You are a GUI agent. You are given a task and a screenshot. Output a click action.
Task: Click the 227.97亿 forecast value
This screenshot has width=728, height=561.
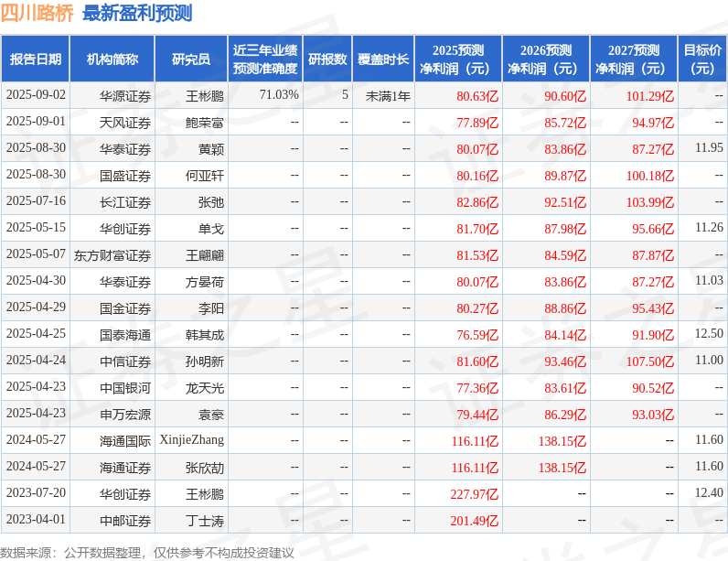click(x=474, y=494)
